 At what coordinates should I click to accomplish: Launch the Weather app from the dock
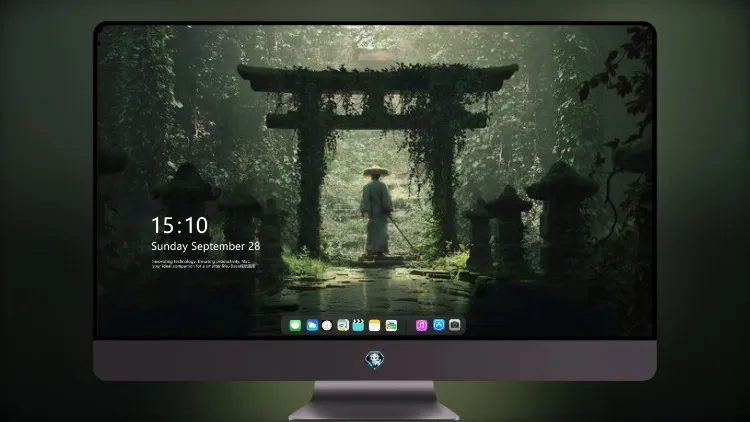coord(312,325)
